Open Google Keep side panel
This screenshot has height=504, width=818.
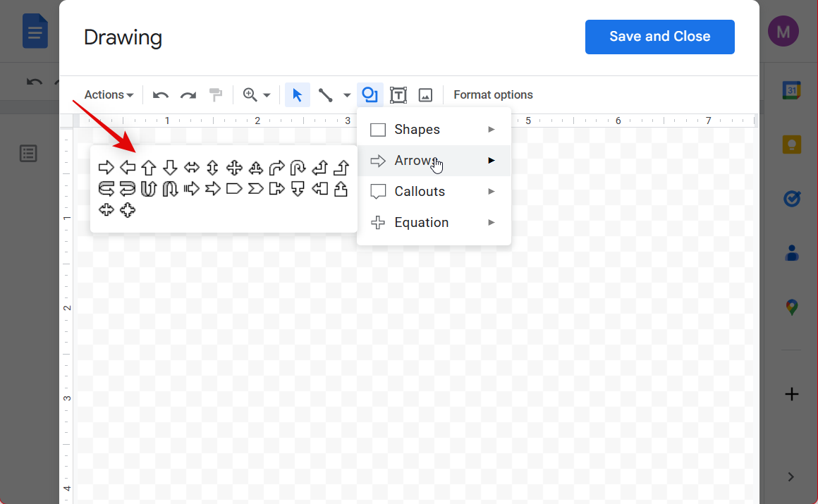(x=791, y=145)
